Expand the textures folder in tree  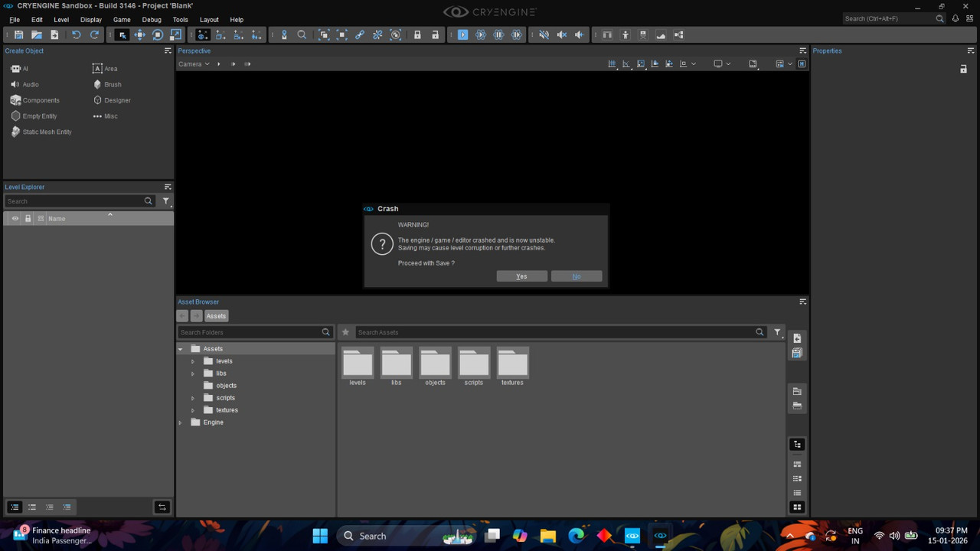click(193, 410)
